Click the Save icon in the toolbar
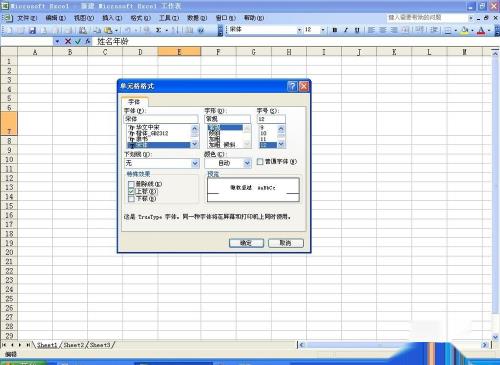 (x=32, y=30)
